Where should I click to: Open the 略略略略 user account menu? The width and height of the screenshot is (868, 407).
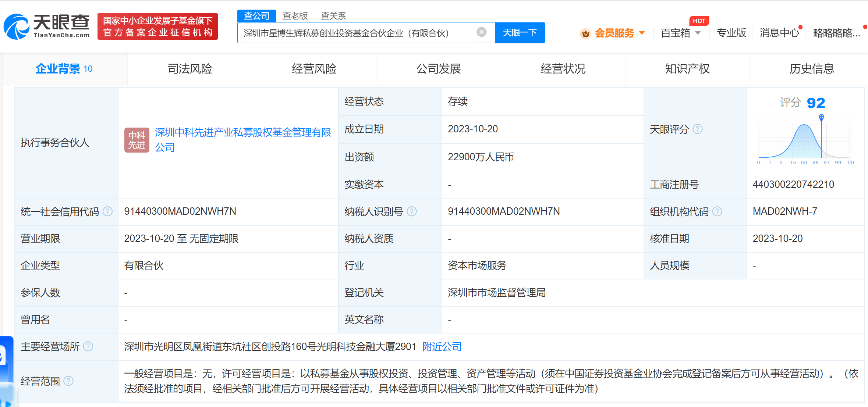[x=836, y=33]
